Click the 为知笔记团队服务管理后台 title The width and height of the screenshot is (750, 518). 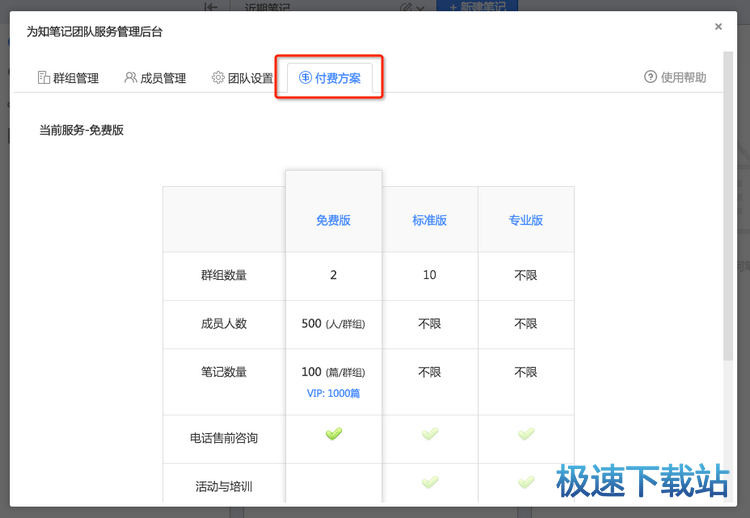95,32
